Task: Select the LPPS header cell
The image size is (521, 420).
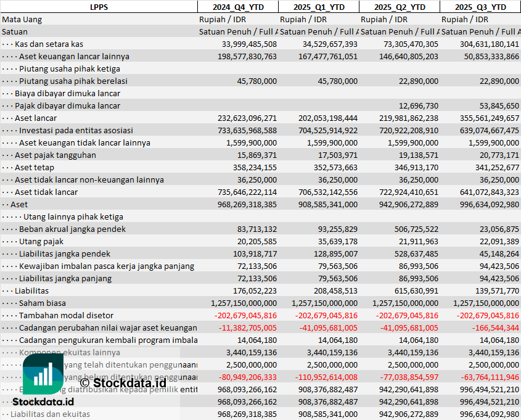Action: tap(99, 7)
